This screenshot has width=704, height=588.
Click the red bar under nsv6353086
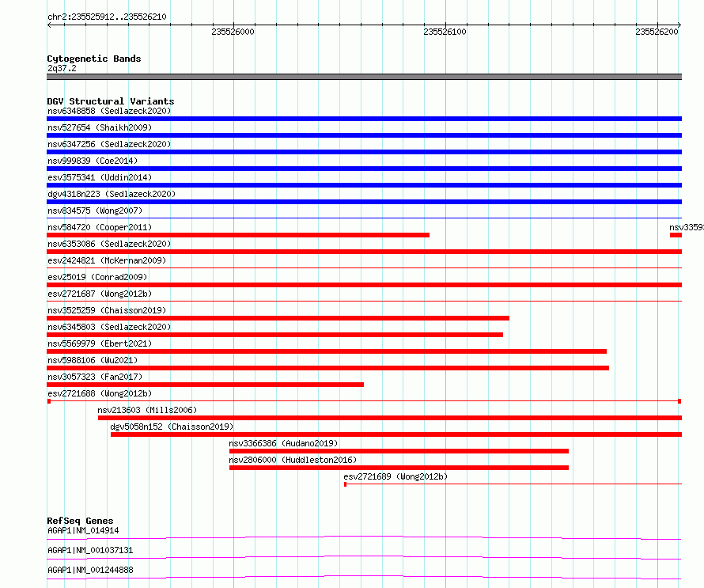coord(364,252)
